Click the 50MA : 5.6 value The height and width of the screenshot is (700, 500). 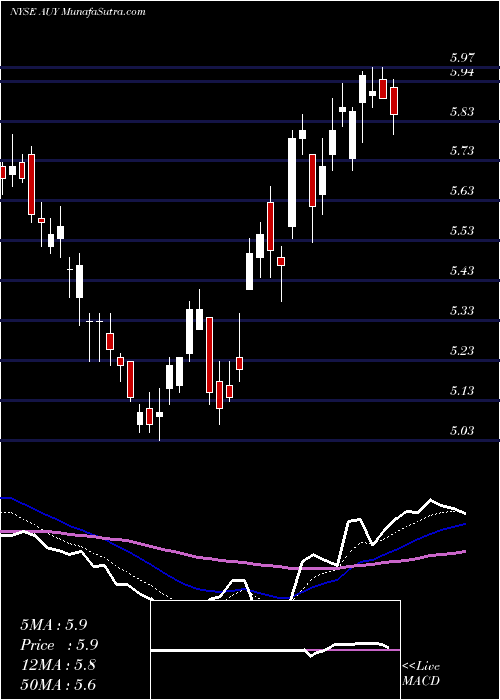coord(58,684)
